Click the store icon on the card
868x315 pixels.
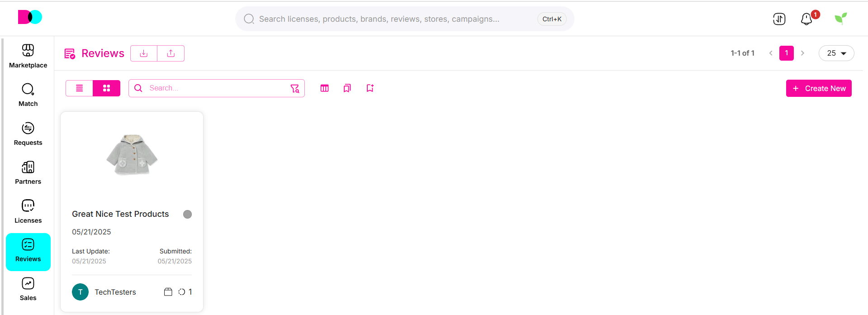point(168,292)
